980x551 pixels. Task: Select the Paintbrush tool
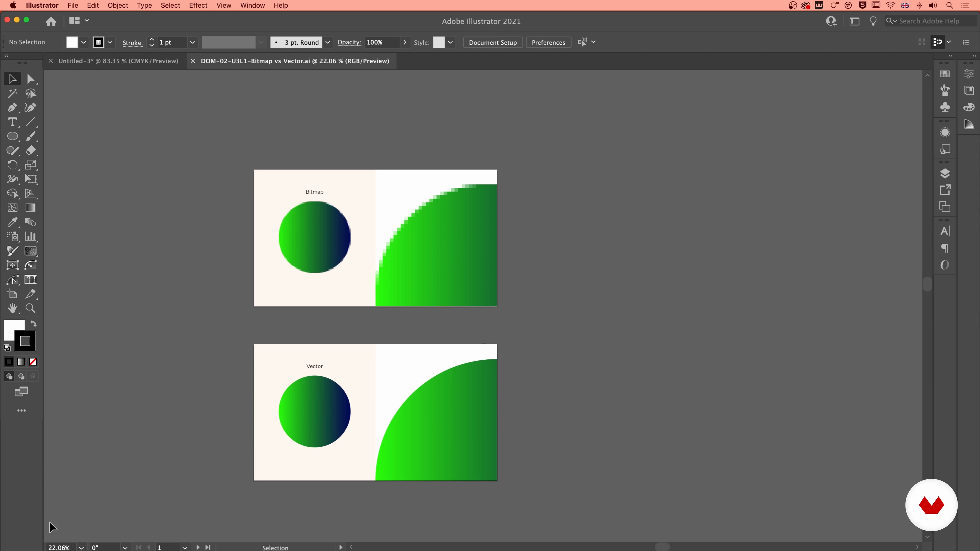tap(30, 136)
